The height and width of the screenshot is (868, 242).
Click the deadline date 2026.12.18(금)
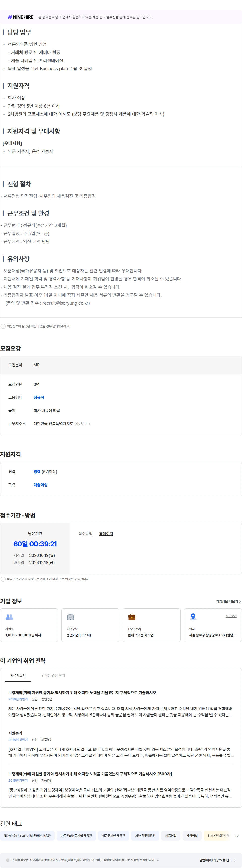42,562
